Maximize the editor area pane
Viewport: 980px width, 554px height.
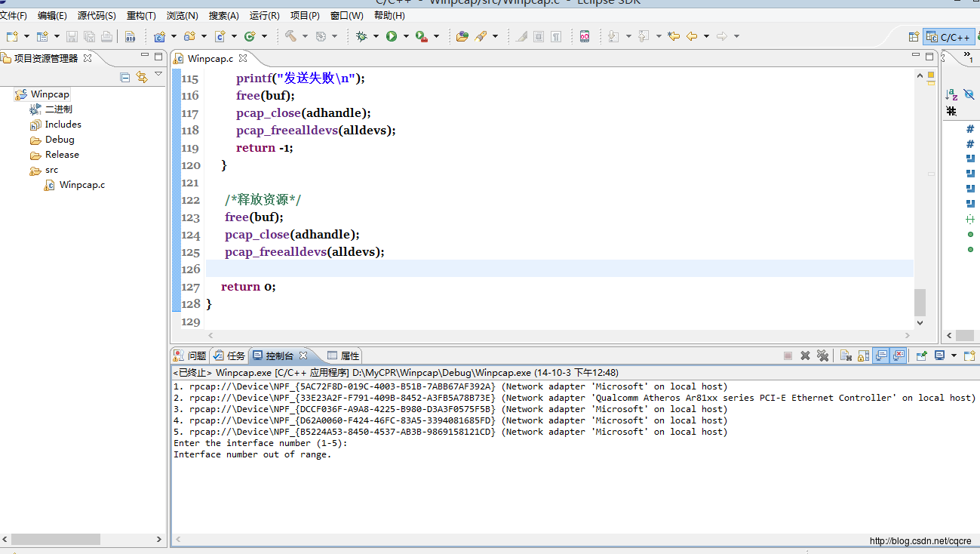[x=928, y=57]
